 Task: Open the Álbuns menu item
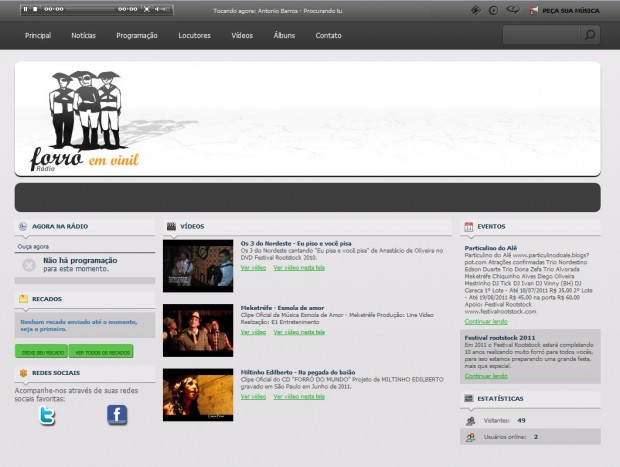point(284,35)
